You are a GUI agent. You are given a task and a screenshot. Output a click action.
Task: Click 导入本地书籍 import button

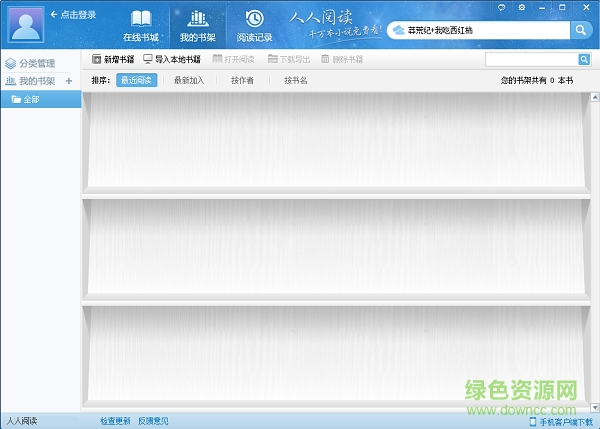coord(173,59)
